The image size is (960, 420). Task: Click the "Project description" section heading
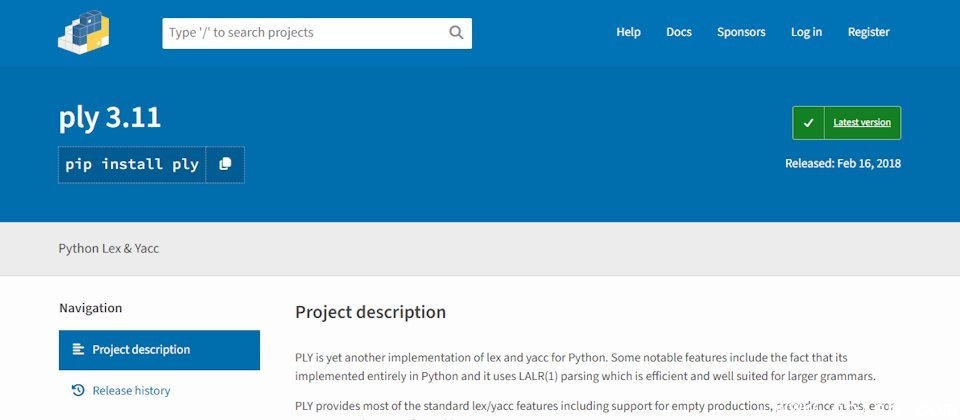click(x=370, y=312)
